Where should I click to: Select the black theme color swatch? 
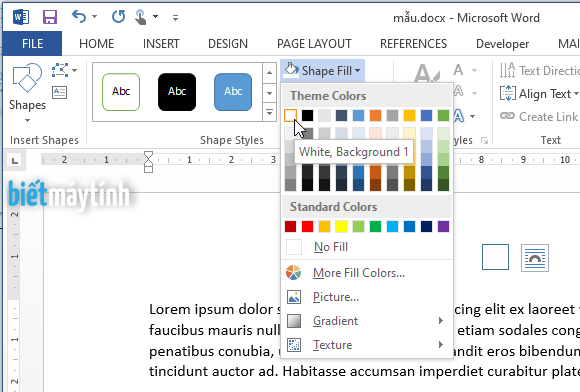pyautogui.click(x=307, y=115)
